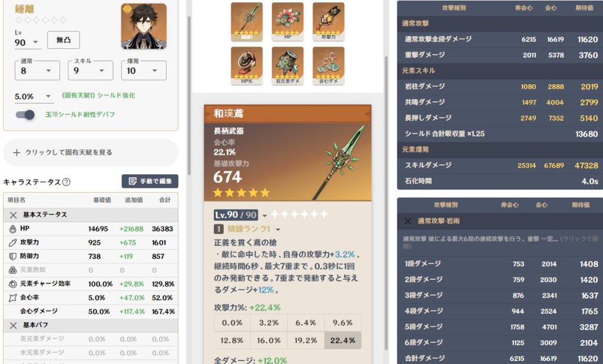Select the 攻撃力 feather artifact icon
603x364 pixels.
[329, 22]
